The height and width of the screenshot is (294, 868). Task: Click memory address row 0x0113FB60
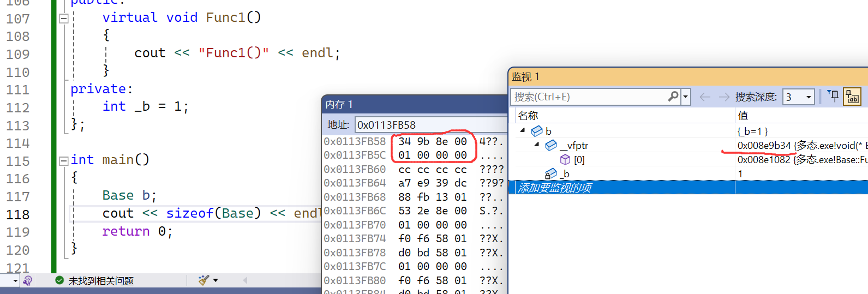(355, 169)
